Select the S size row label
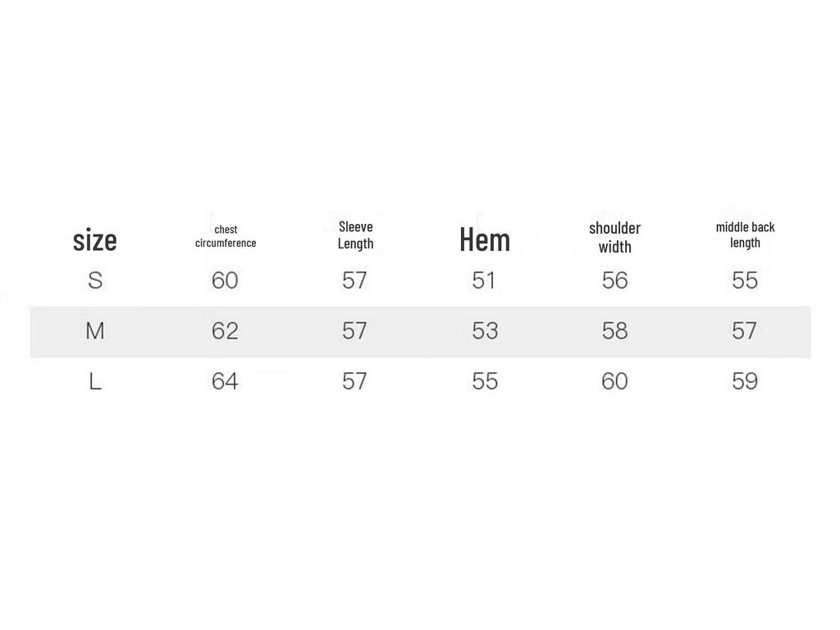Image resolution: width=840 pixels, height=630 pixels. (x=95, y=281)
